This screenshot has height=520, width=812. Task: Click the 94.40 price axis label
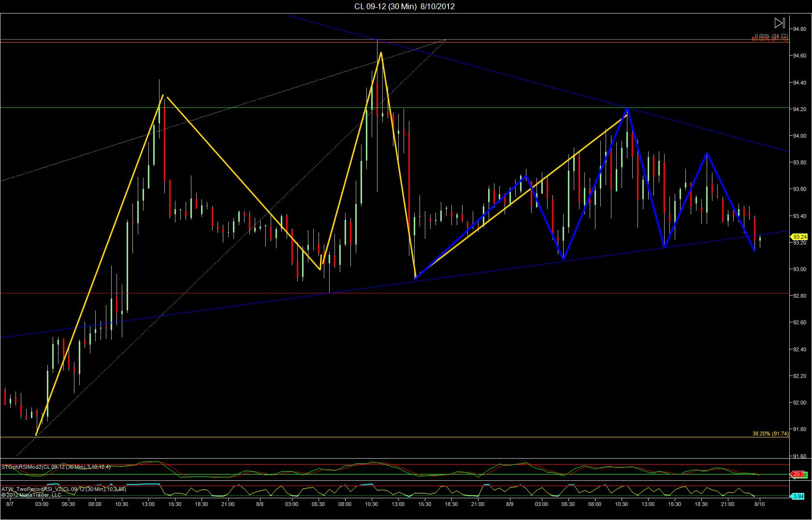[x=799, y=83]
